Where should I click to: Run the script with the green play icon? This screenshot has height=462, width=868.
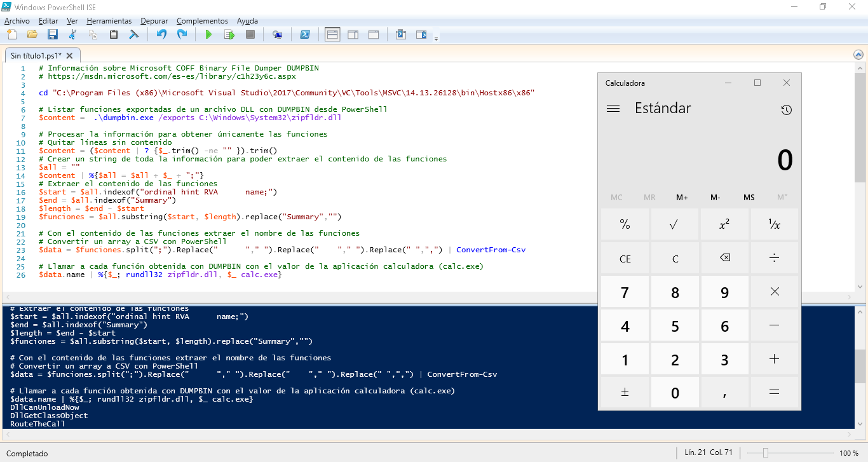[x=208, y=34]
